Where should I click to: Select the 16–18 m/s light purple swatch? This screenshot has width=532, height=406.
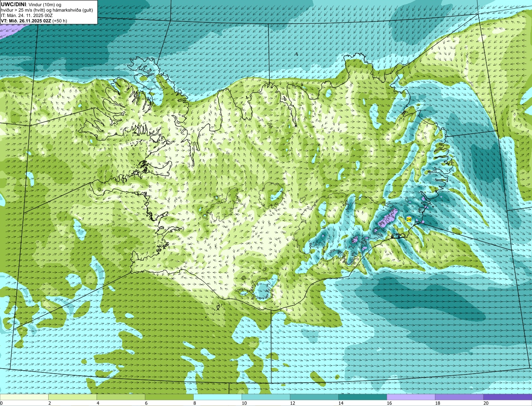click(411, 397)
